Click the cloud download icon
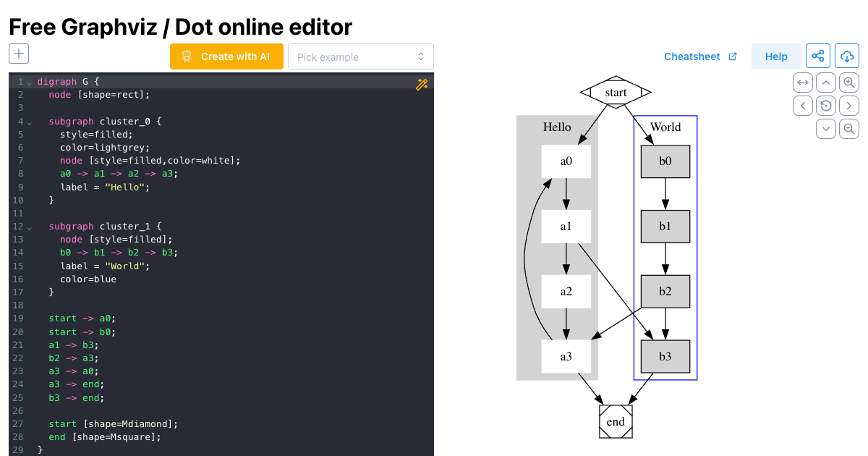 [846, 56]
